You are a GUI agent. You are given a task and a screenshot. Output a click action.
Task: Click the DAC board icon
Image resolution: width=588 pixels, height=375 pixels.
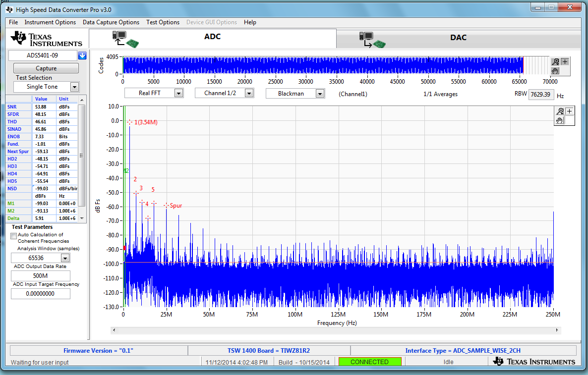372,40
